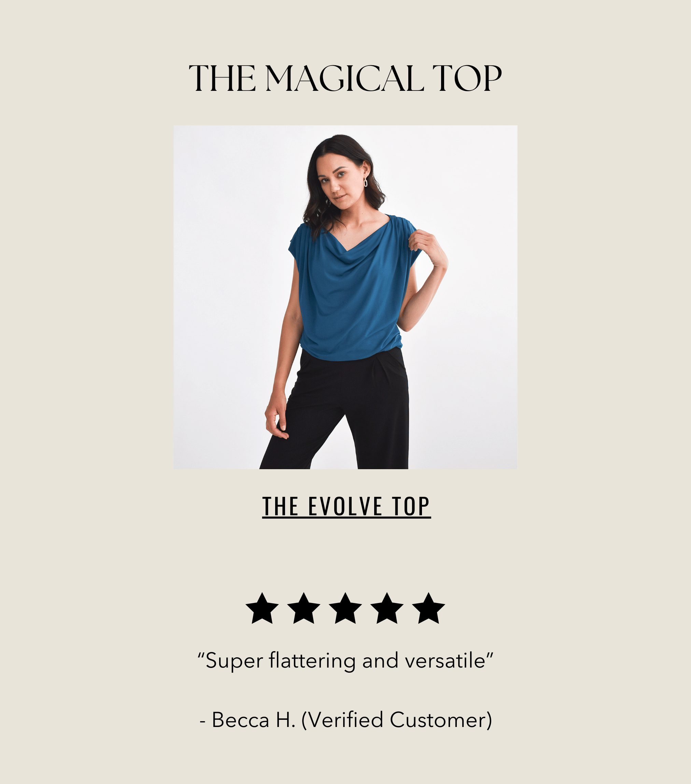This screenshot has width=691, height=784.
Task: Click the first star of the rating
Action: click(x=262, y=609)
